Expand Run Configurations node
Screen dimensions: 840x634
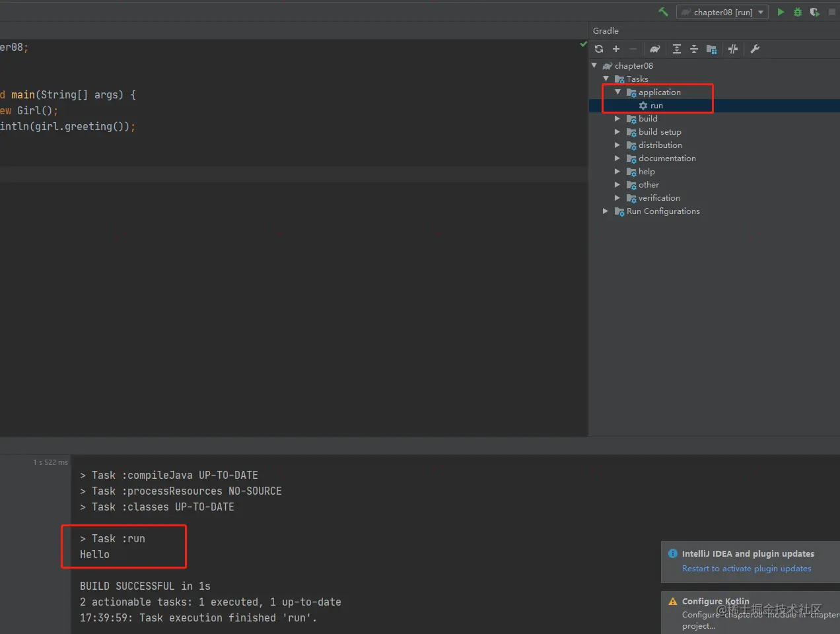606,211
